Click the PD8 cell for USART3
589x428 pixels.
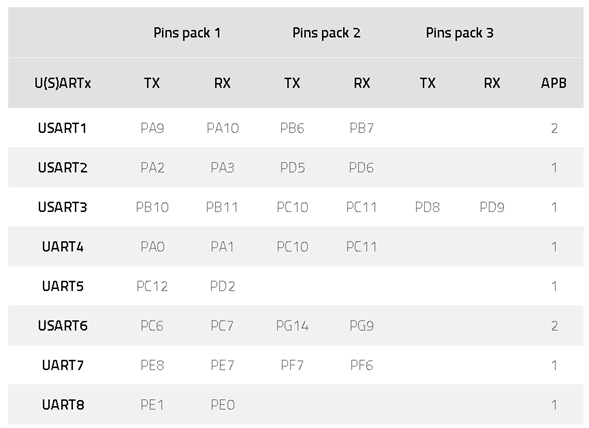(x=427, y=207)
